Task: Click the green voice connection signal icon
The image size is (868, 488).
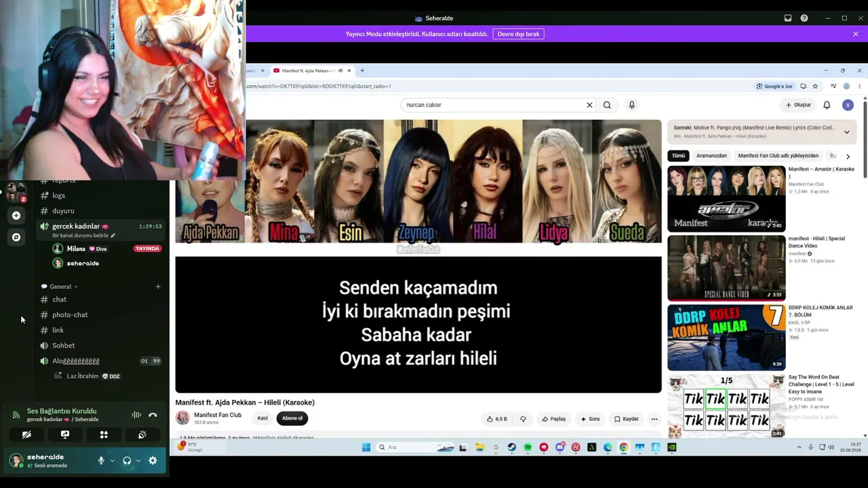Action: click(x=16, y=415)
